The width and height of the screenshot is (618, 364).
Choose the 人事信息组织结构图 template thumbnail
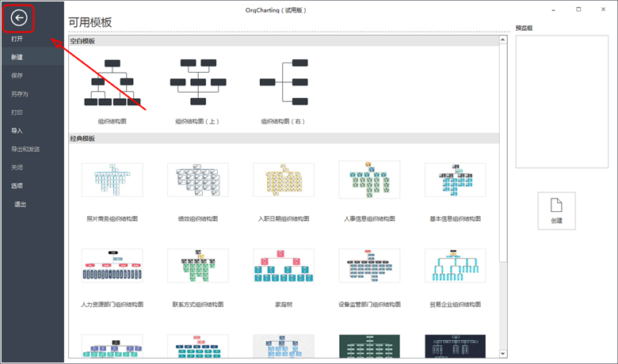coord(369,180)
